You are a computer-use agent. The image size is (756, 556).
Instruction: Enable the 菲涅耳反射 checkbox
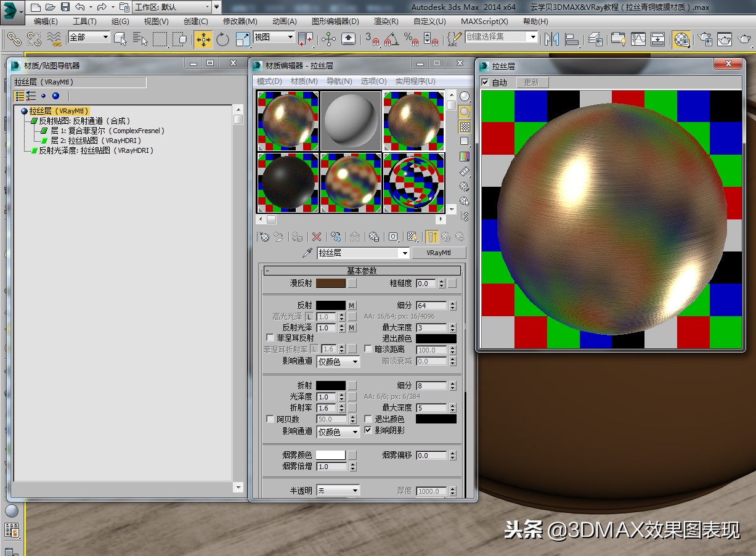point(270,338)
